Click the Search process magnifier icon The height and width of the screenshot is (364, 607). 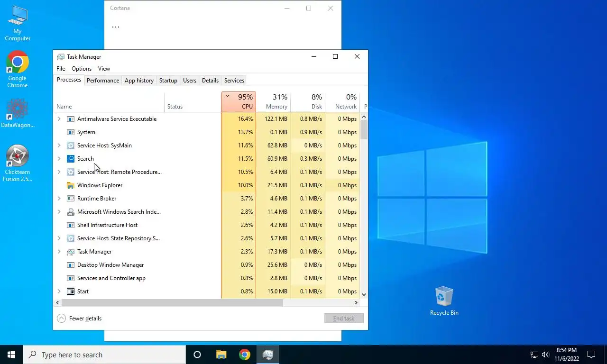(x=71, y=159)
